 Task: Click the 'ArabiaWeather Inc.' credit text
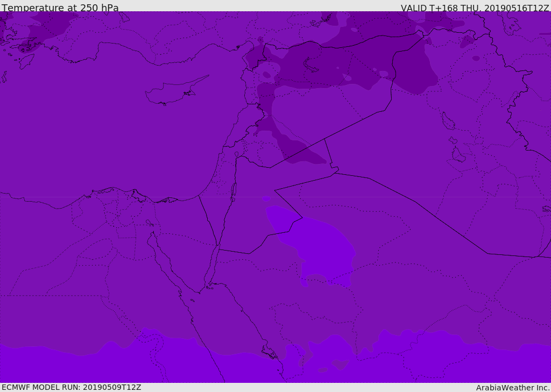coord(513,388)
